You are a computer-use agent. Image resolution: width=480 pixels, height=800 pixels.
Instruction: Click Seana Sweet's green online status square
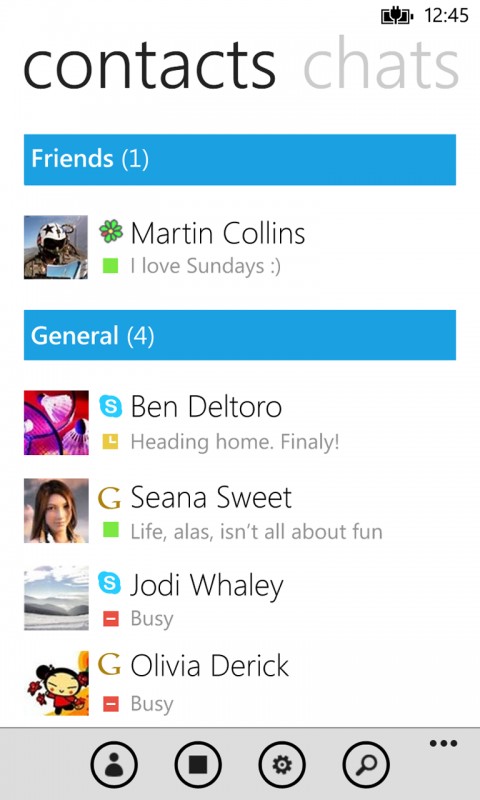[x=110, y=531]
